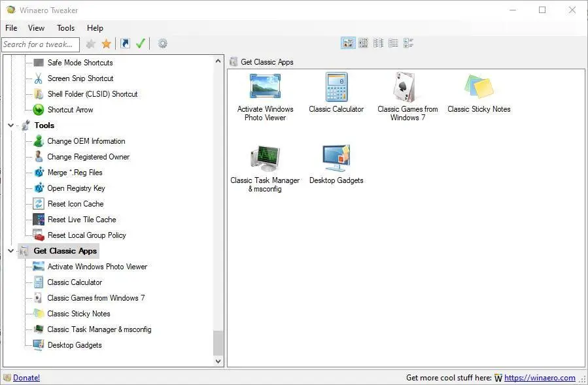588x385 pixels.
Task: Open the File menu
Action: click(11, 28)
